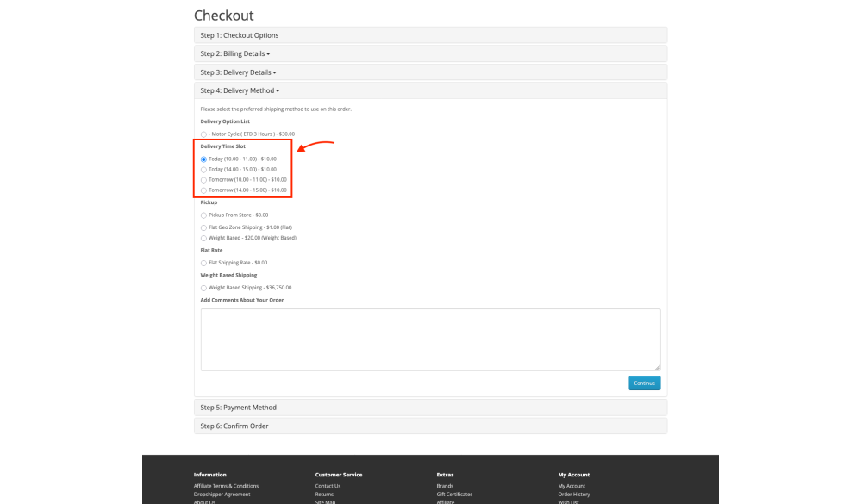Grab the comment box resize handle

point(658,368)
